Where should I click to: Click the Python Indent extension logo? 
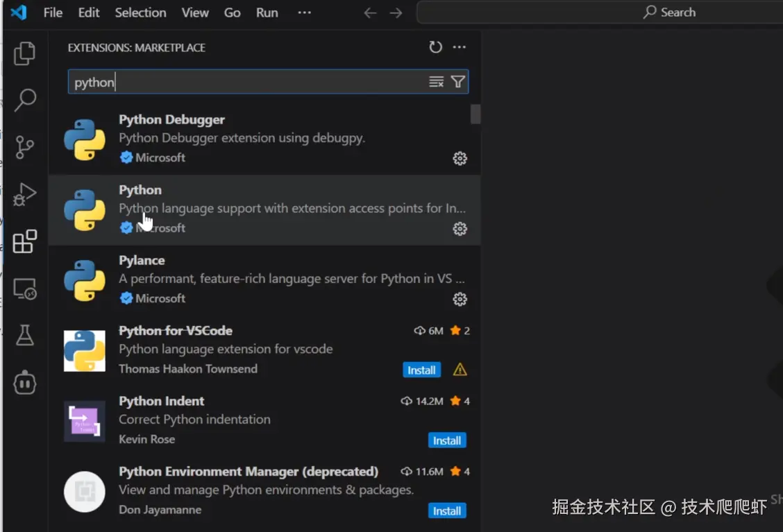tap(85, 421)
